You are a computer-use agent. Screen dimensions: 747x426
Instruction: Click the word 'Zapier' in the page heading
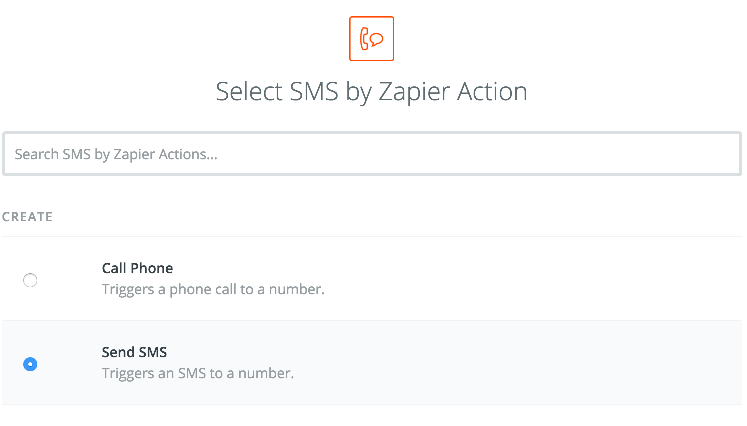point(414,92)
